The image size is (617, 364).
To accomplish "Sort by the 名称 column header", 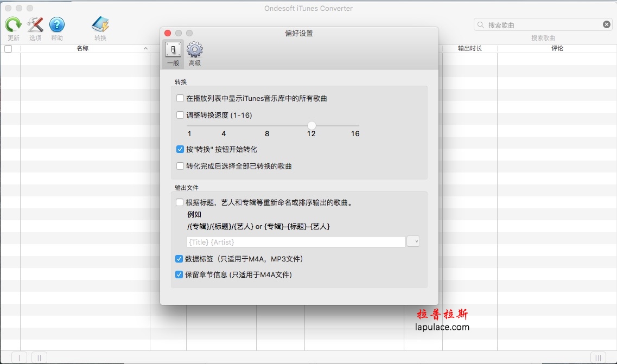I will pyautogui.click(x=82, y=48).
